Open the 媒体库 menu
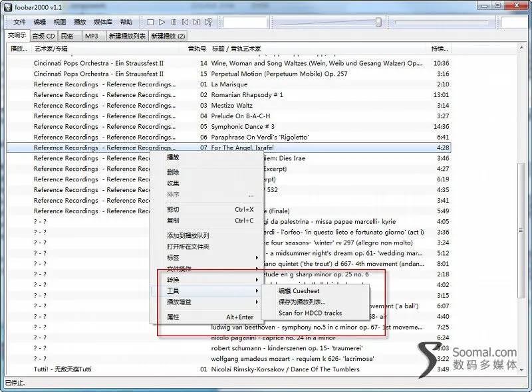 [103, 22]
